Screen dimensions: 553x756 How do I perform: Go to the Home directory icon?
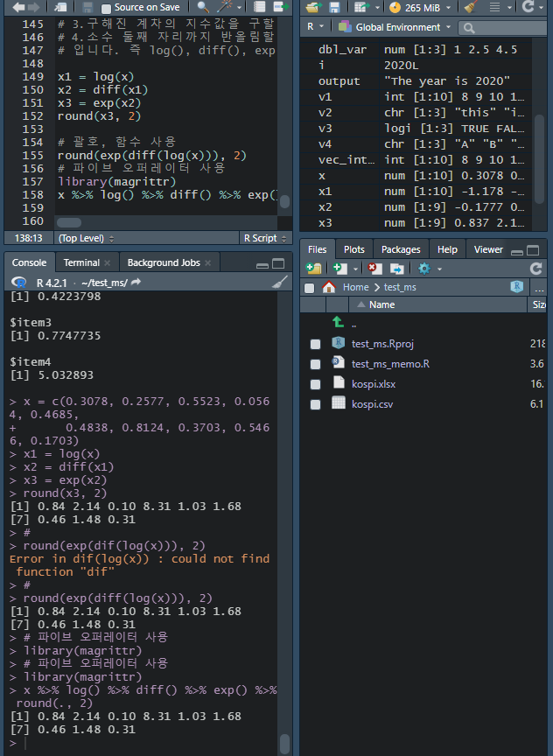(329, 287)
